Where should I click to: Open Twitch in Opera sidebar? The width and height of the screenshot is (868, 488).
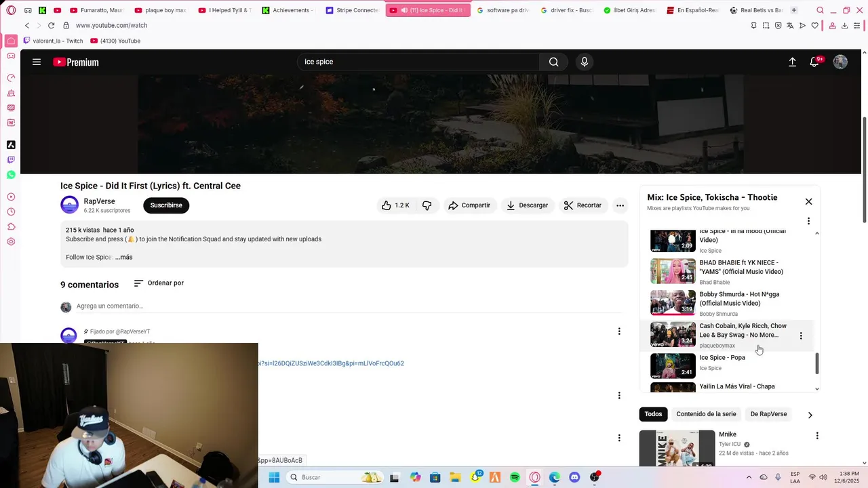tap(11, 160)
